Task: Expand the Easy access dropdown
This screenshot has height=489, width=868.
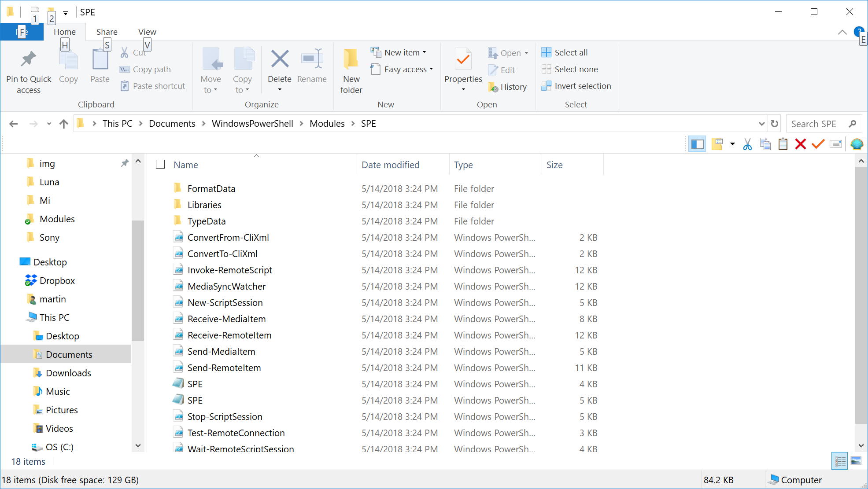Action: point(408,69)
